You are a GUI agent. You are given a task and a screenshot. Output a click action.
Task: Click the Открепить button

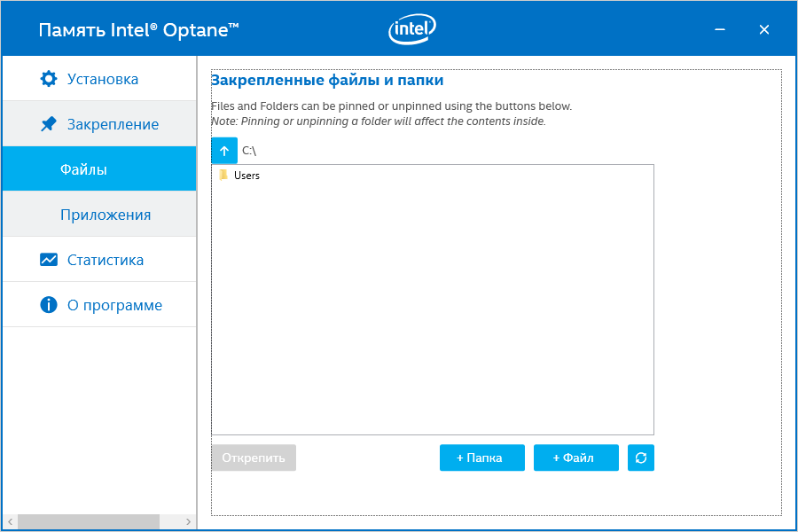254,458
